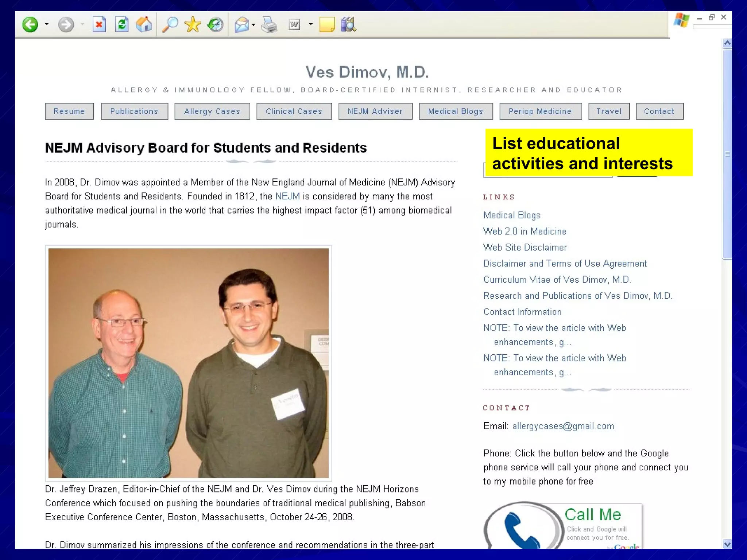This screenshot has width=747, height=560.
Task: Select the Clinical Cases tab
Action: [x=294, y=111]
